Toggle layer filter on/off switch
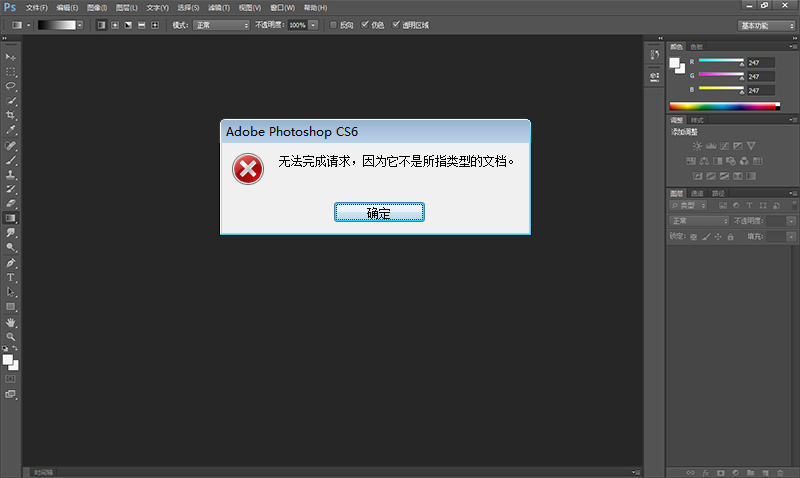 (x=794, y=205)
